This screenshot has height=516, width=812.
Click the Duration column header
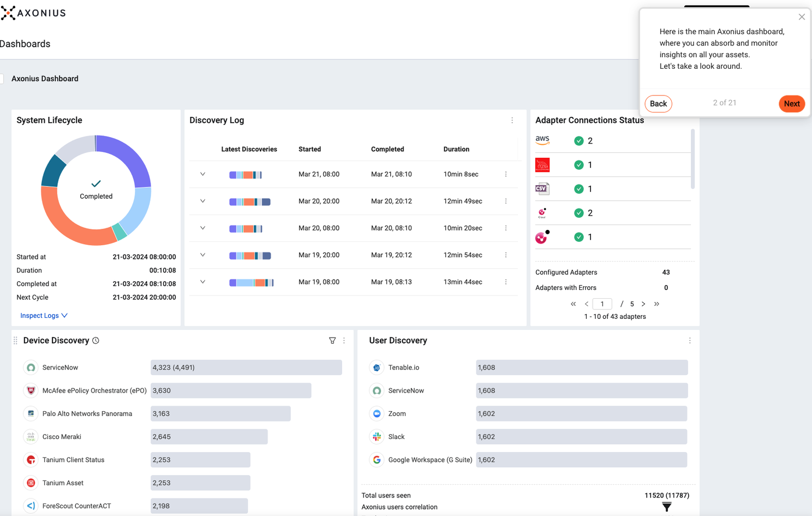[456, 149]
